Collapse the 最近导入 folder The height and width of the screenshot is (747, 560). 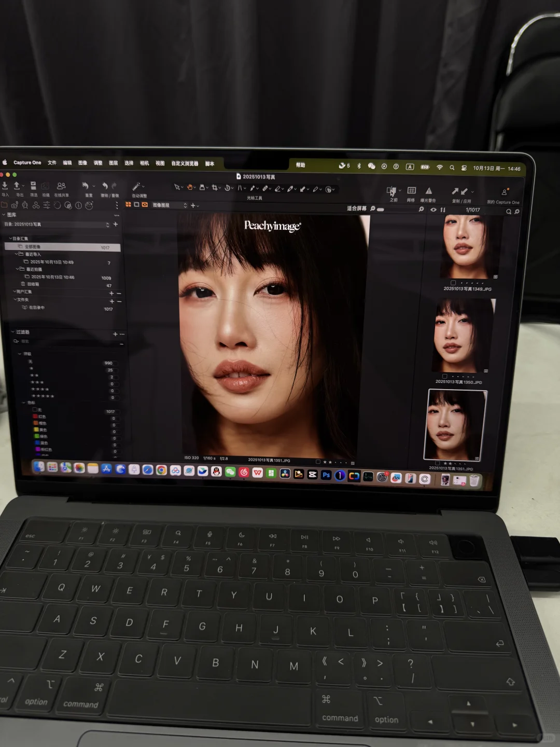(16, 254)
